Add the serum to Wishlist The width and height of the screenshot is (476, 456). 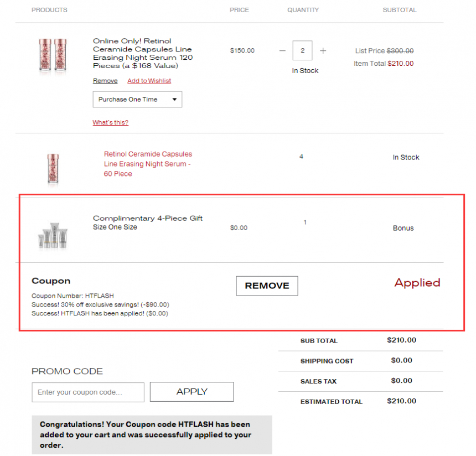click(x=149, y=81)
